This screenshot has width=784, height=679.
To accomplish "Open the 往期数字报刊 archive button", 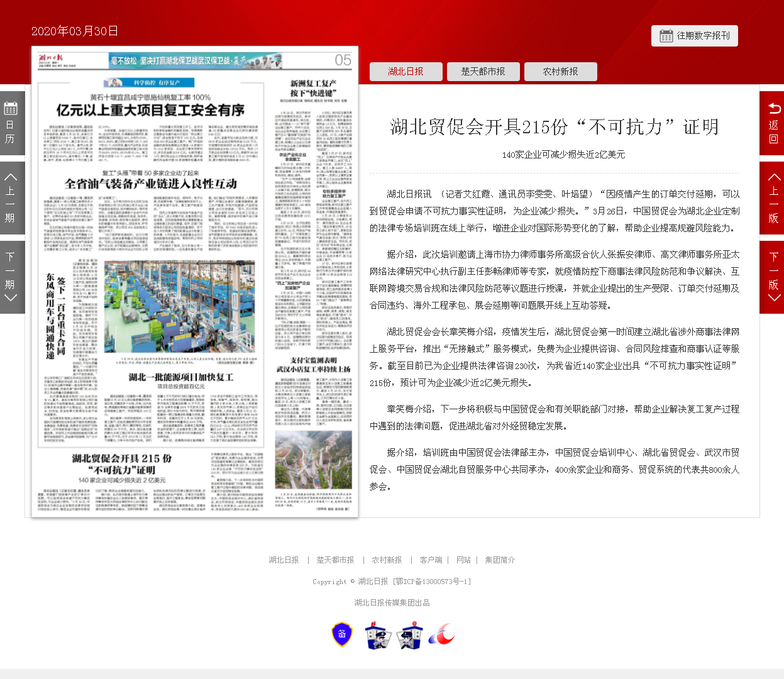I will coord(694,36).
